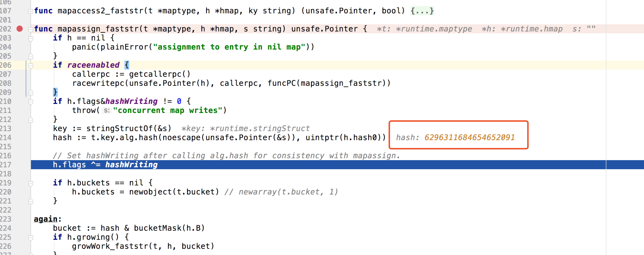Click 'raceenabled' identifier on line 206
The height and width of the screenshot is (255, 644).
(94, 65)
